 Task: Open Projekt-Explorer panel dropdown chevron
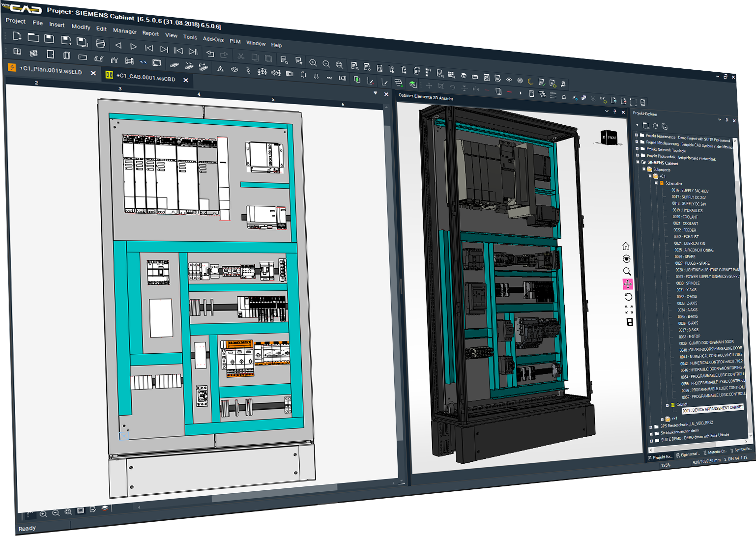click(720, 119)
